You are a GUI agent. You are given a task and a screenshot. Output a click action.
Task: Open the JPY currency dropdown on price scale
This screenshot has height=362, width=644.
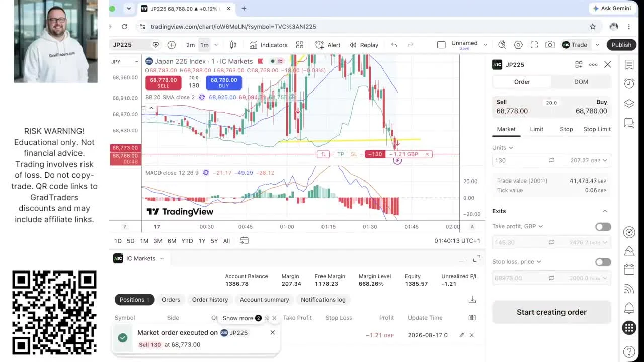(x=125, y=62)
